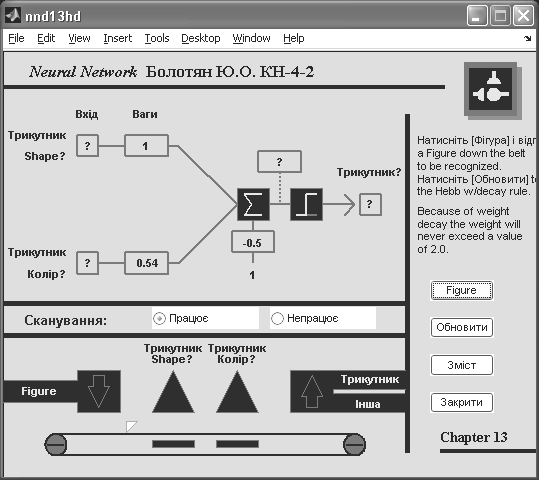This screenshot has width=539, height=480.
Task: Click the Обновити button
Action: point(462,327)
